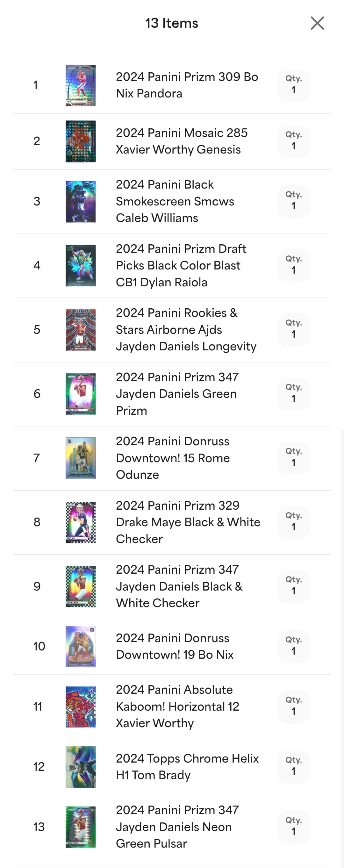View the Tom Brady Helix card image

tap(81, 767)
